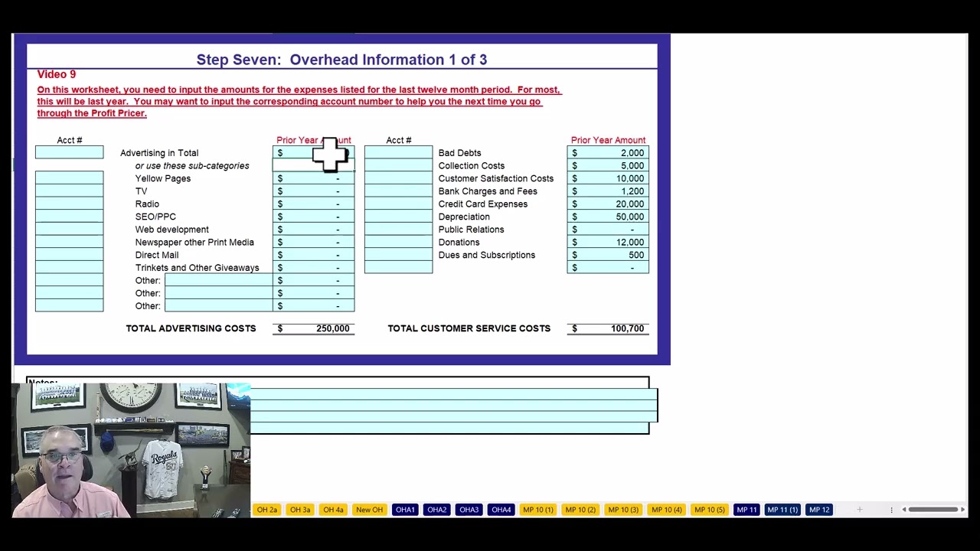
Task: Open the MP 10 (1) sheet tab
Action: pos(538,510)
